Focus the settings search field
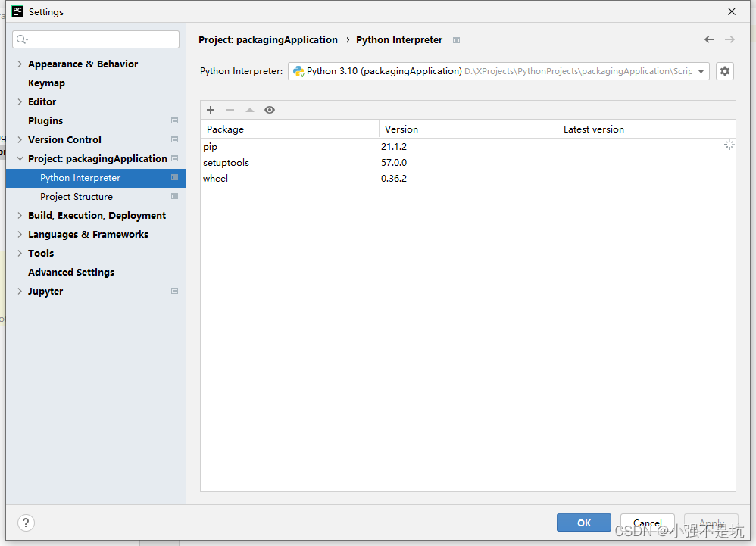 (x=96, y=39)
